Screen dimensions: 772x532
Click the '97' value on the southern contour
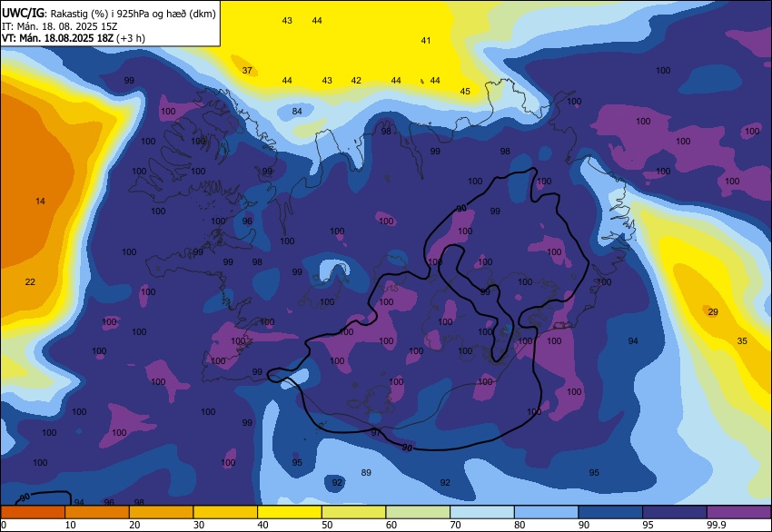[x=376, y=432]
